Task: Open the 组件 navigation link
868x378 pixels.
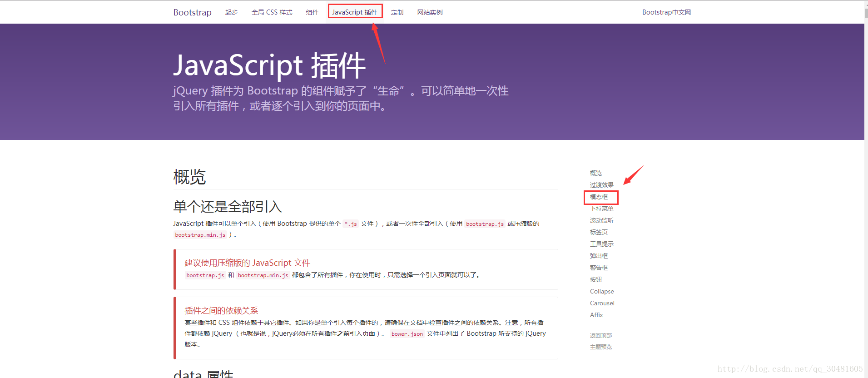Action: (x=312, y=12)
